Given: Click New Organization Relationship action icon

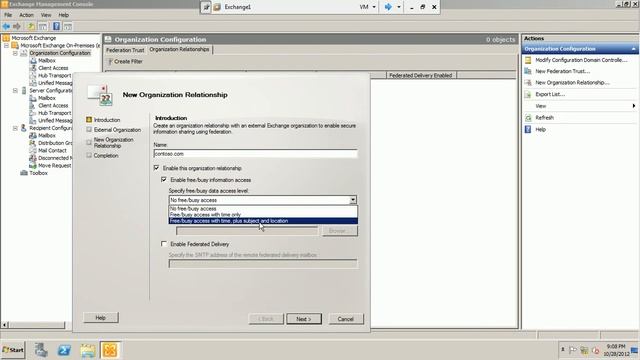Looking at the screenshot, I should tap(528, 82).
